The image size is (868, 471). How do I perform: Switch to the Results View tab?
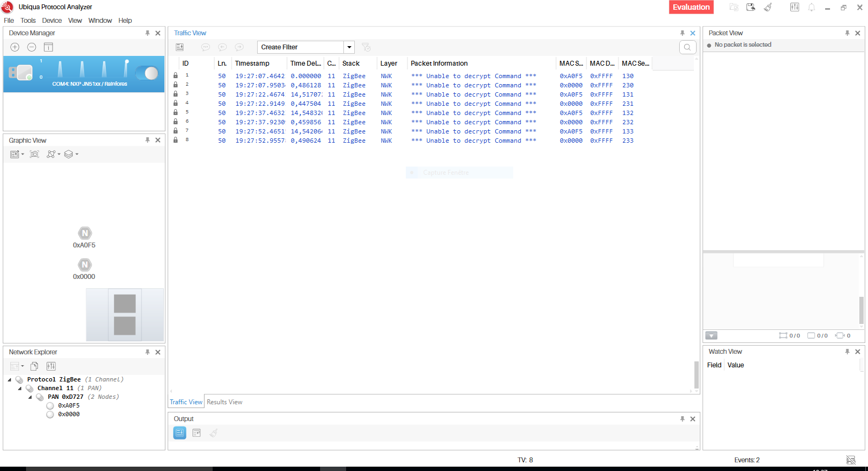pyautogui.click(x=224, y=402)
